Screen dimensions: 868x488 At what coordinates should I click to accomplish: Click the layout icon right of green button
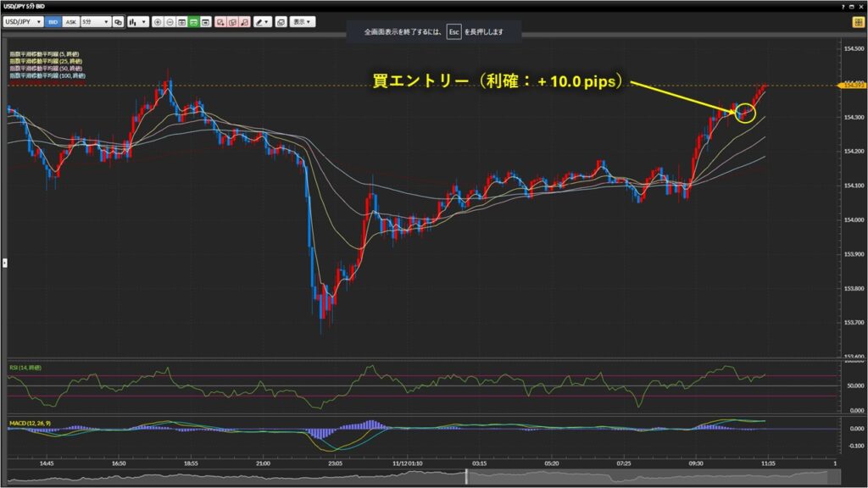(x=205, y=21)
